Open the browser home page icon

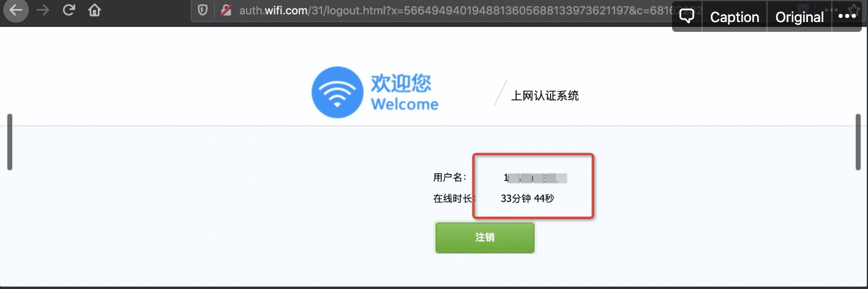click(x=94, y=10)
